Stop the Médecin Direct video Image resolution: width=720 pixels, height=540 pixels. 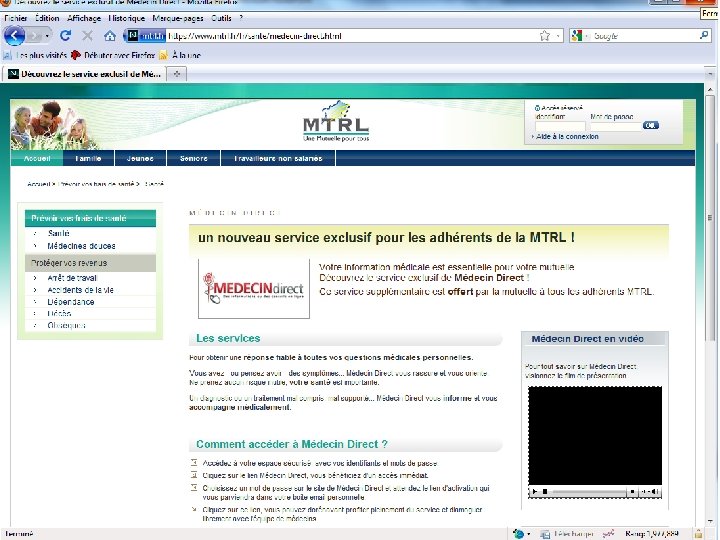tap(545, 492)
